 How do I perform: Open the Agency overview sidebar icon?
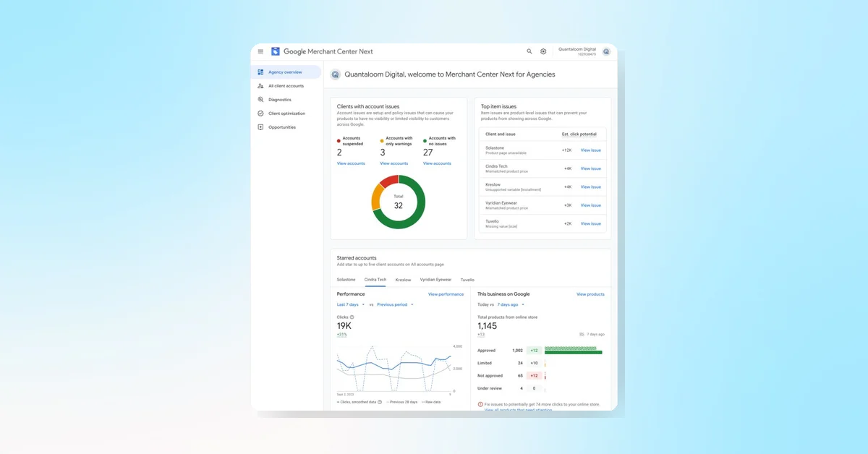[x=260, y=72]
